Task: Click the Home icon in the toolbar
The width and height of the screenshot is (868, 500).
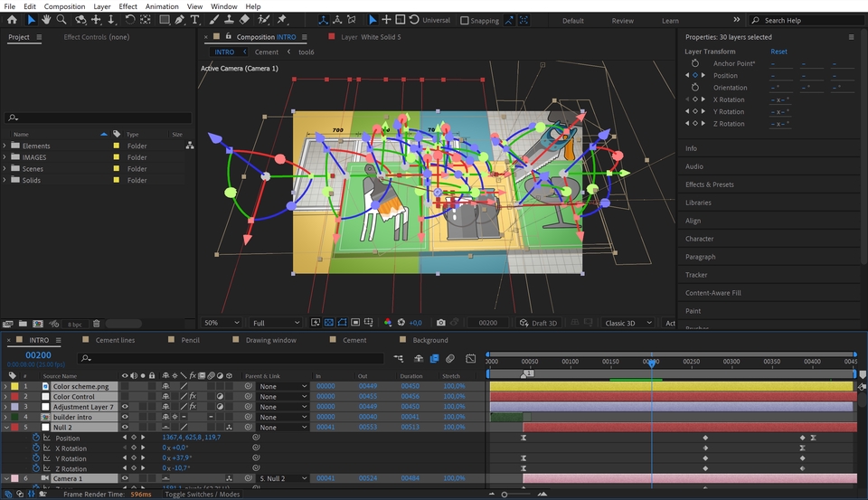Action: pyautogui.click(x=12, y=20)
